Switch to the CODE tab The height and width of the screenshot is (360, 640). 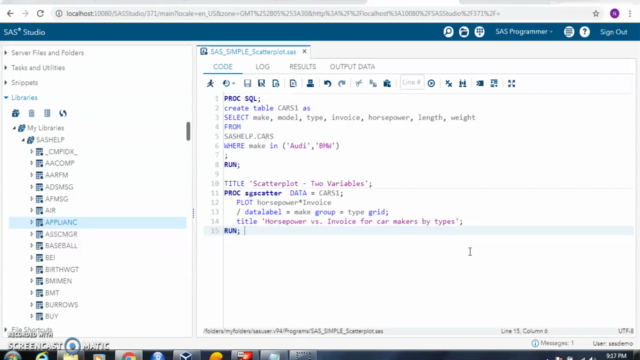click(x=223, y=67)
